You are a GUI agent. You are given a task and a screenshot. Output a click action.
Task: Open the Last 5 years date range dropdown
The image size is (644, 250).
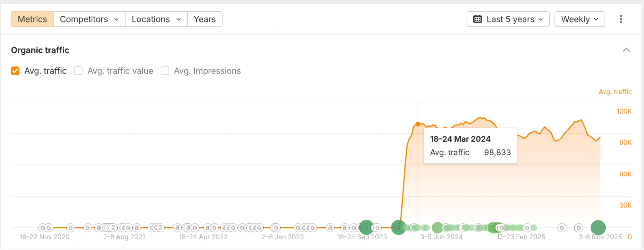[x=508, y=19]
